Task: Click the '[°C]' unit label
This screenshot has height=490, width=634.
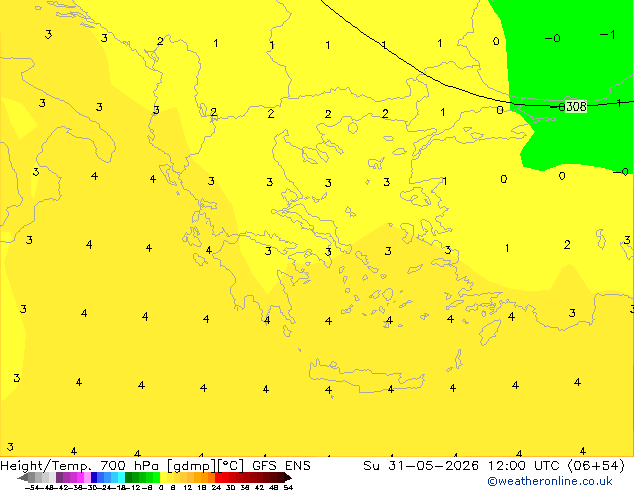Action: point(231,466)
